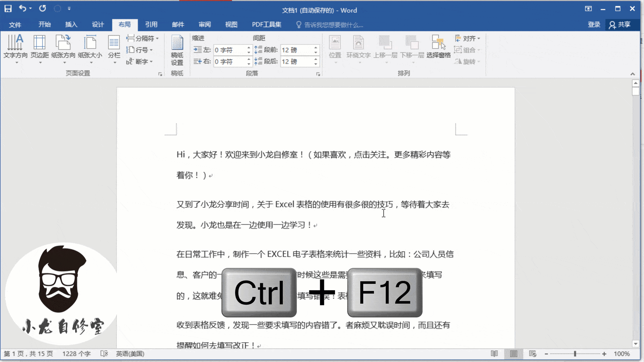Click the 共享 share button

click(620, 25)
